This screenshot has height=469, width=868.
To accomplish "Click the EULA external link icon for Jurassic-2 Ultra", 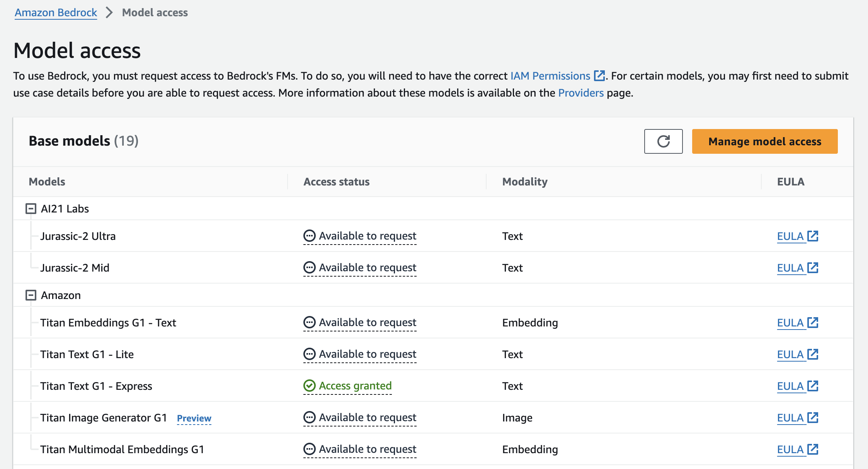I will 813,235.
